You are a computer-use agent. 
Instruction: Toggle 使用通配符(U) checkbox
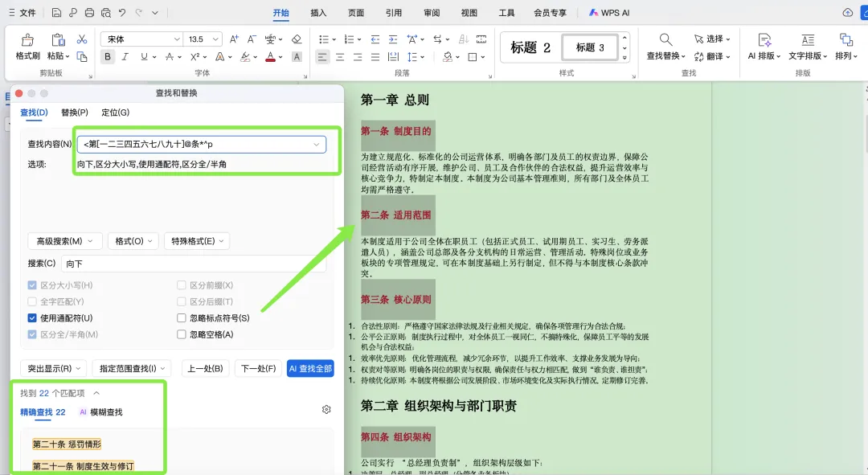tap(32, 317)
